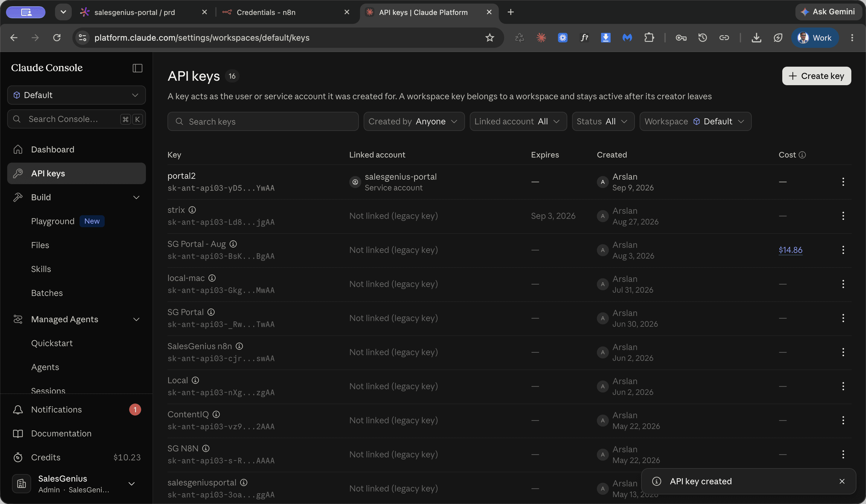866x504 pixels.
Task: Open the Status All filter
Action: (x=603, y=121)
